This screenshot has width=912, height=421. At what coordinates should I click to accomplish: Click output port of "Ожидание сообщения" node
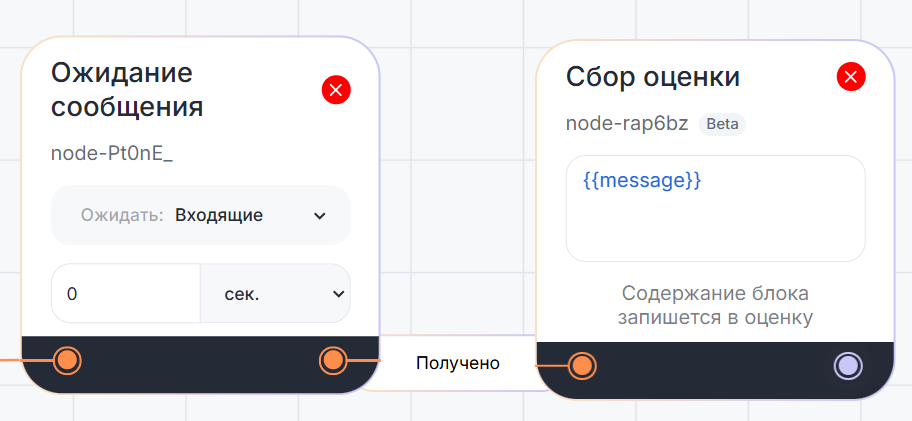(x=333, y=360)
